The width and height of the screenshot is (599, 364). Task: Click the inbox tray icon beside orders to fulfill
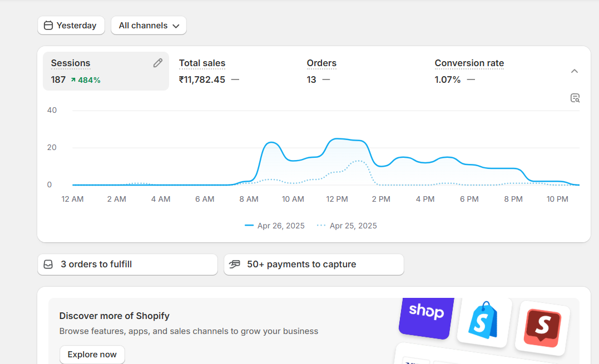tap(48, 265)
